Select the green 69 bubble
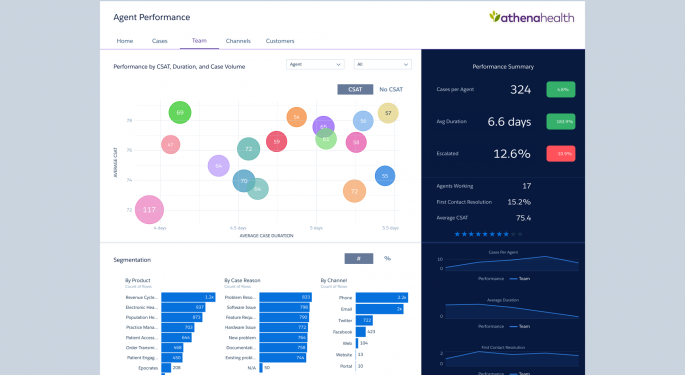 point(180,112)
